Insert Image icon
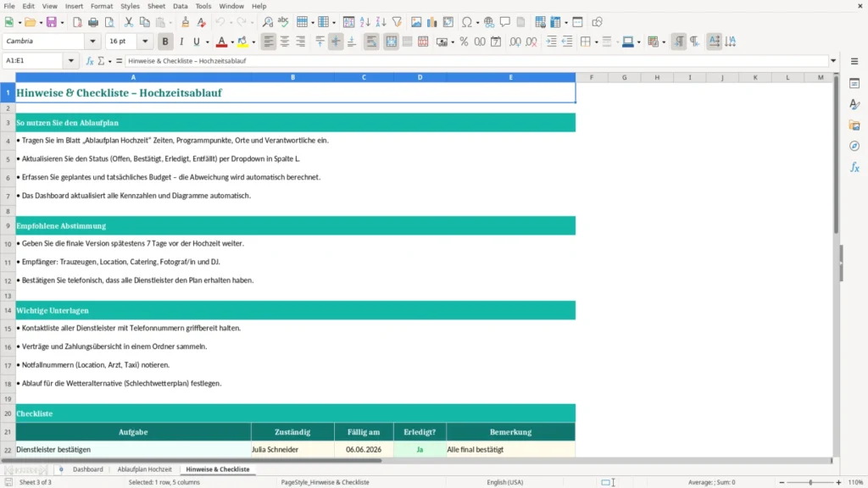The width and height of the screenshot is (868, 488). coord(415,22)
